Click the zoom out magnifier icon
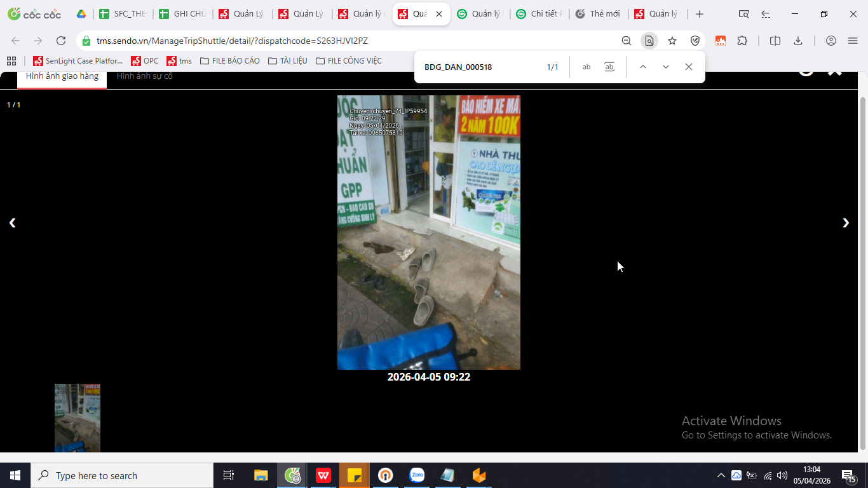This screenshot has height=488, width=868. [627, 41]
